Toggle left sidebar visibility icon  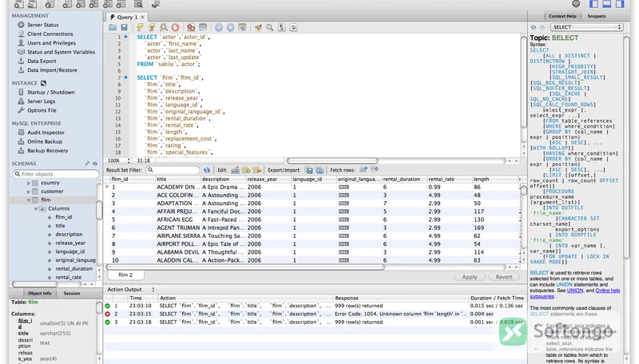(593, 4)
